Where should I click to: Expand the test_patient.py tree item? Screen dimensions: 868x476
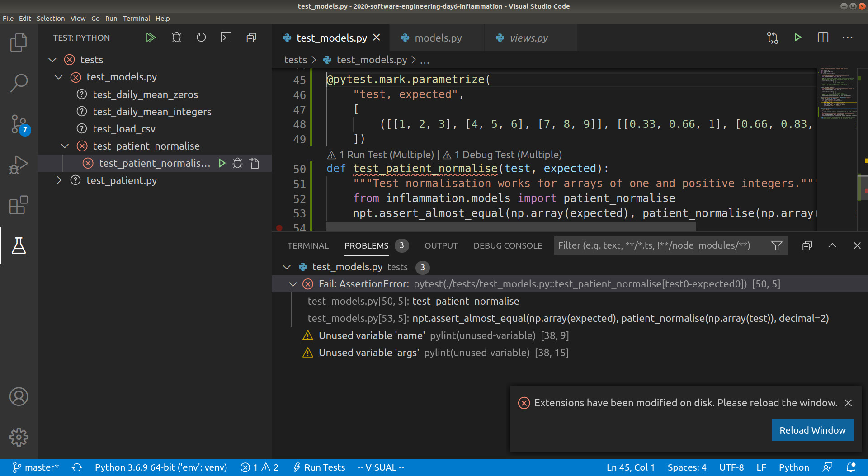coord(59,180)
